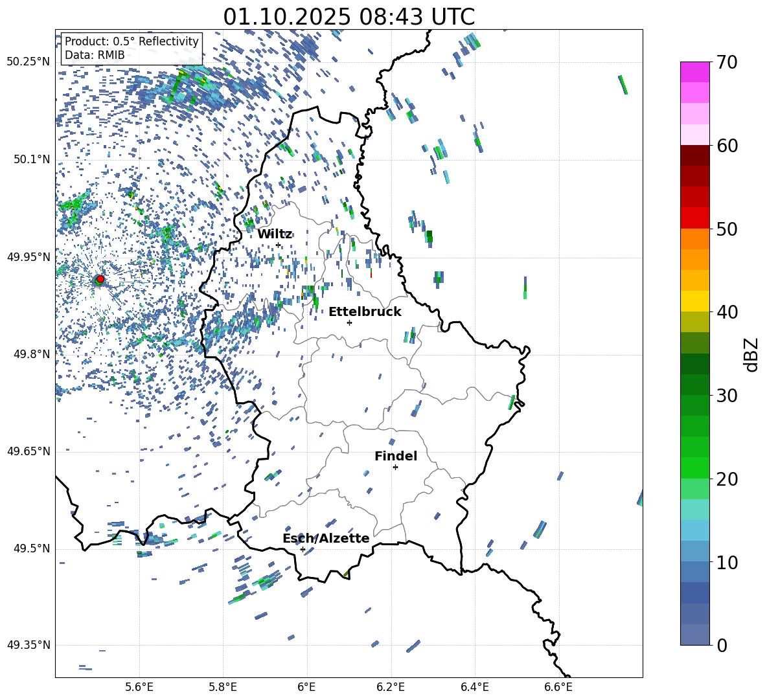Viewport: 767px width, 700px height.
Task: Click the colorbar 10 tick label
Action: tap(727, 562)
